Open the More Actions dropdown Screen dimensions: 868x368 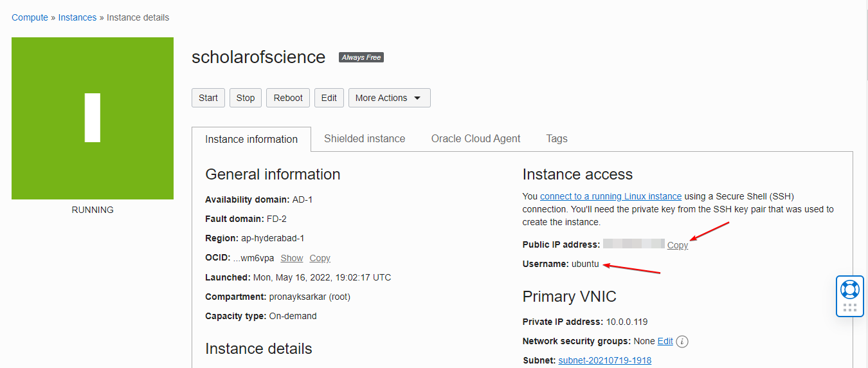(x=390, y=98)
